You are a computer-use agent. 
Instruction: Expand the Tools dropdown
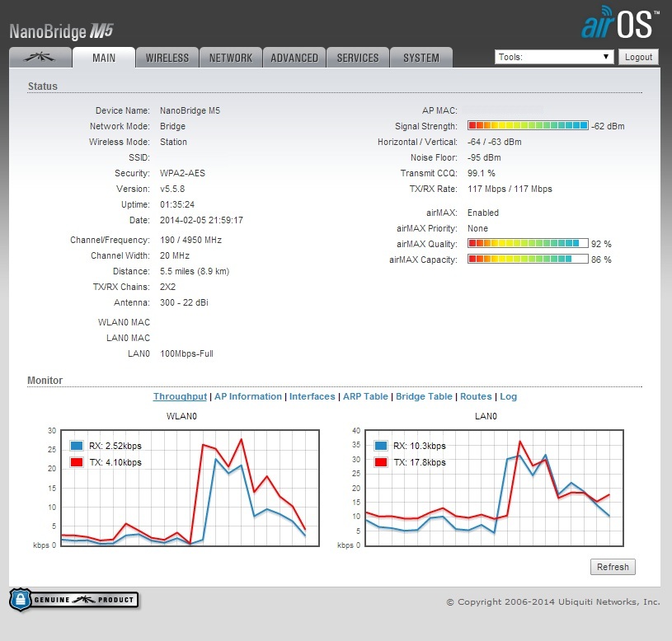[x=554, y=57]
